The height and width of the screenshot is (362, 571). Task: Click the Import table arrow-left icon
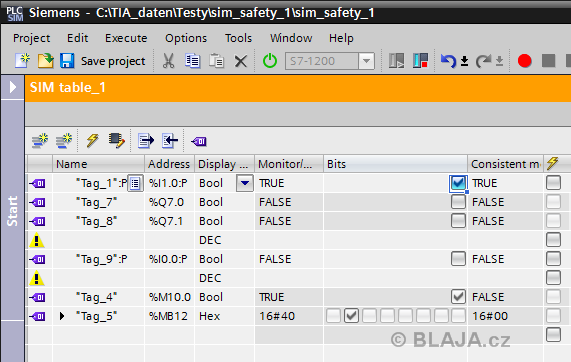click(x=170, y=141)
